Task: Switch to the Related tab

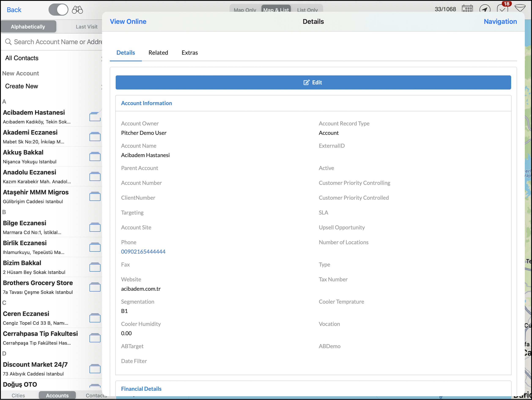Action: click(x=158, y=52)
